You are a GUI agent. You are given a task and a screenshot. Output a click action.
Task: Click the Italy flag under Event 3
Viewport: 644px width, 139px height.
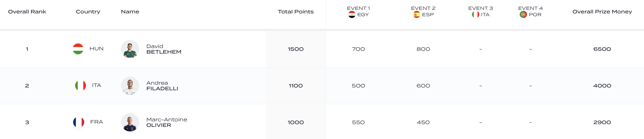476,15
